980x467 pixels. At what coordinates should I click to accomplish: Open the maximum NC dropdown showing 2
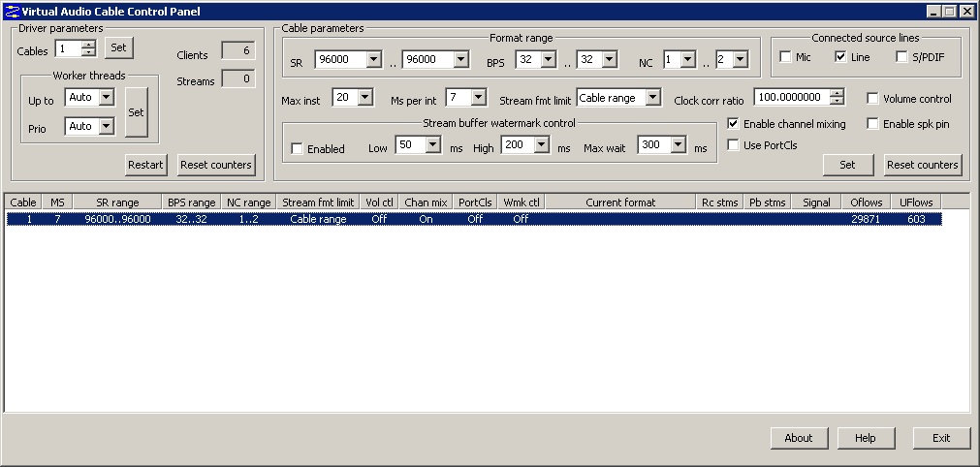(x=740, y=59)
